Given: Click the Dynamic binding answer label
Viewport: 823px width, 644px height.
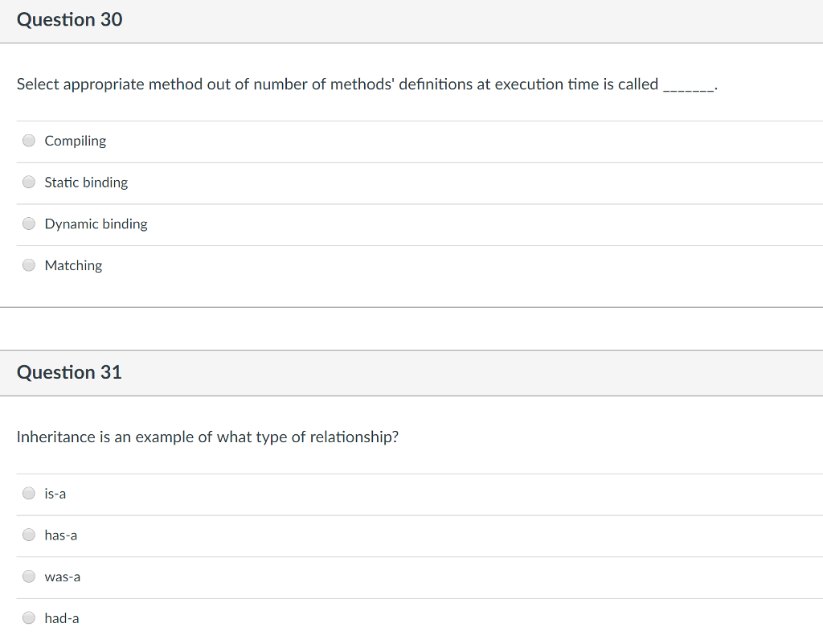Looking at the screenshot, I should pos(95,224).
